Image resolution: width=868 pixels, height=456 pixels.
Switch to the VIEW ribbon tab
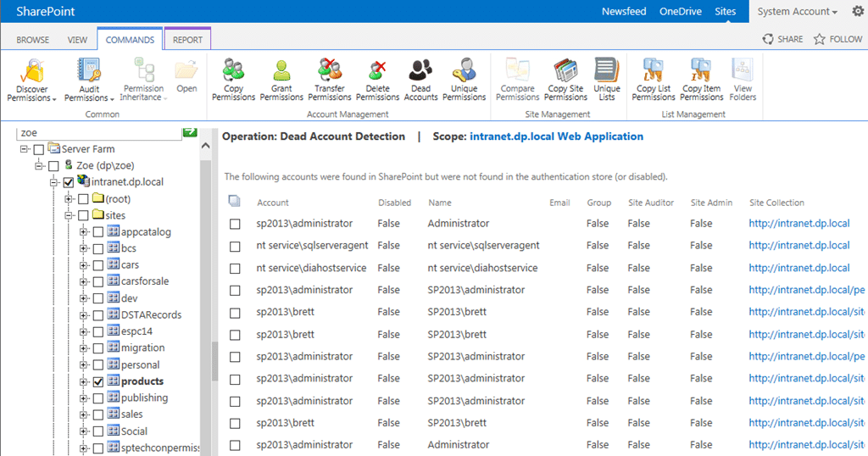(77, 40)
